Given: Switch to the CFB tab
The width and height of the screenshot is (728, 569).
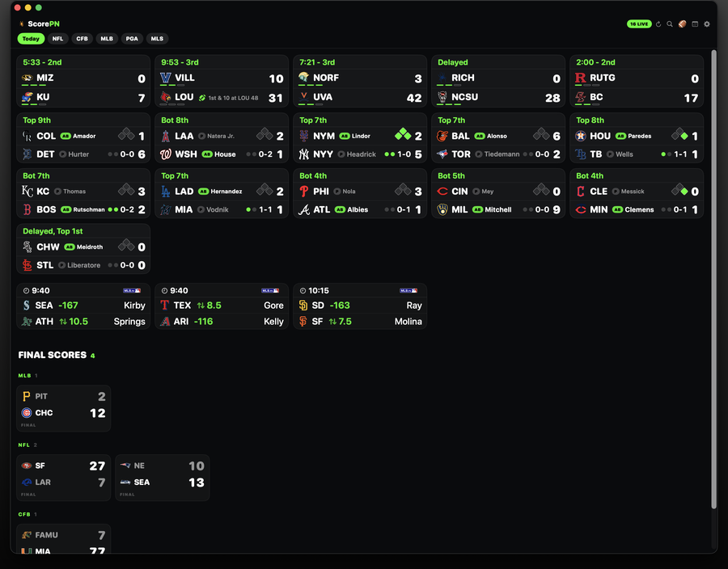Looking at the screenshot, I should [x=83, y=39].
